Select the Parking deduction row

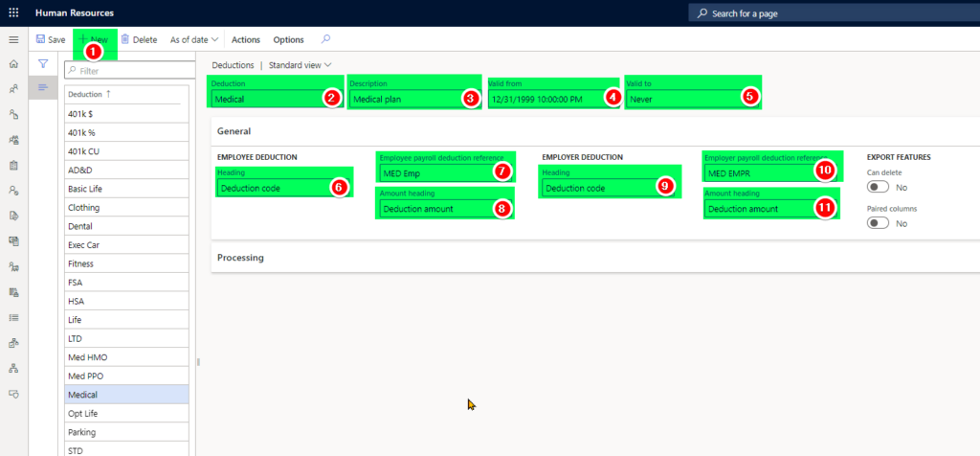tap(127, 432)
